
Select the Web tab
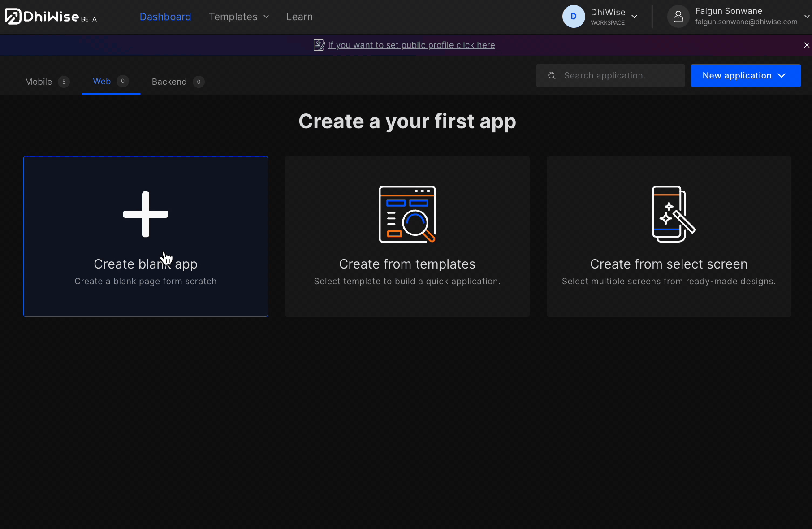point(111,82)
